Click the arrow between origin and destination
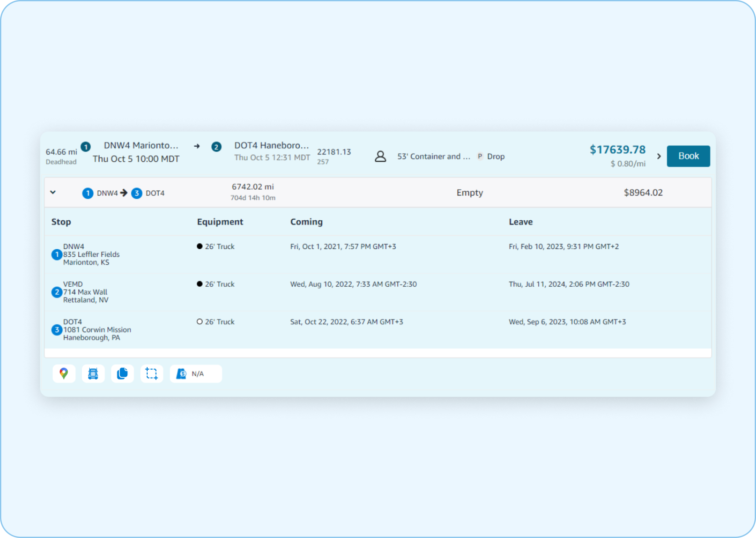 [x=197, y=146]
